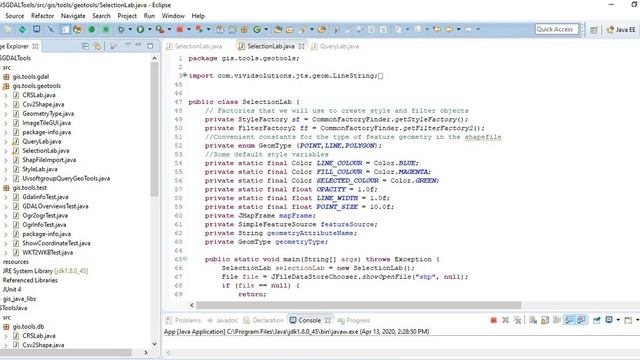Click the Last Edit Location icon
640x360 pixels.
pyautogui.click(x=437, y=29)
